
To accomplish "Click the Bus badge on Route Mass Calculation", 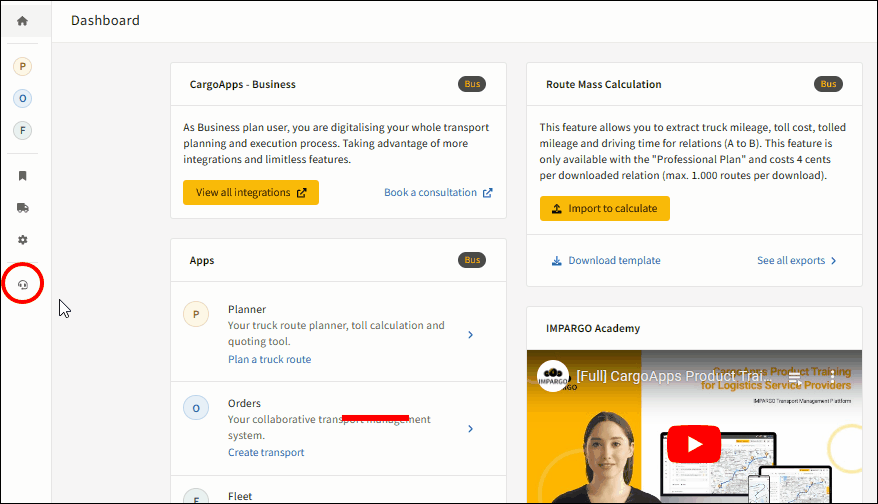I will (828, 84).
